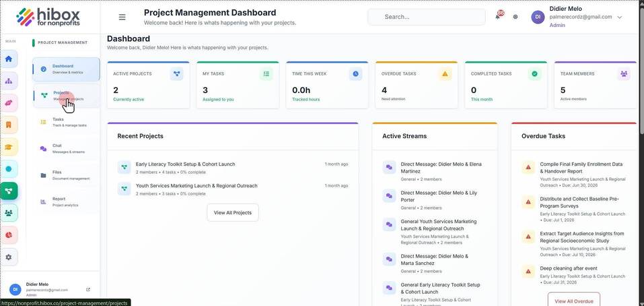644x306 pixels.
Task: Open the header settings gear icon
Action: pos(515,17)
